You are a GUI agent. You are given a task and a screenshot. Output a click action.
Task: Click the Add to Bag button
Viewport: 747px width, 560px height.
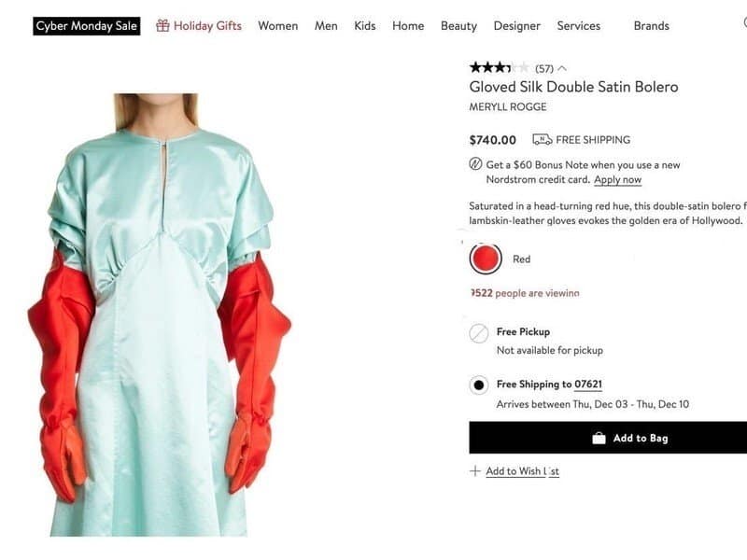[608, 438]
